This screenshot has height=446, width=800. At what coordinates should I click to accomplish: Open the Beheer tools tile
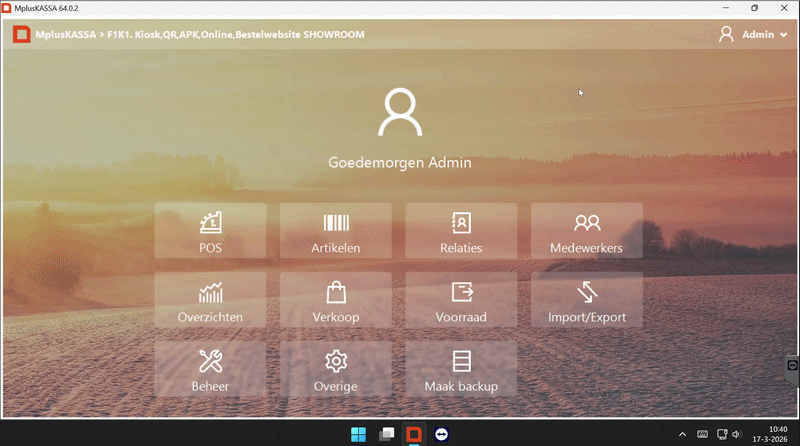[210, 369]
